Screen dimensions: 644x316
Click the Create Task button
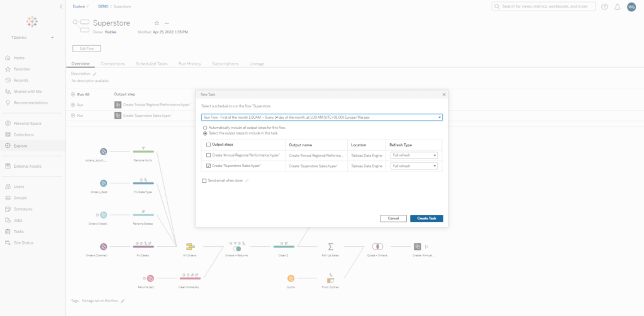tap(426, 218)
